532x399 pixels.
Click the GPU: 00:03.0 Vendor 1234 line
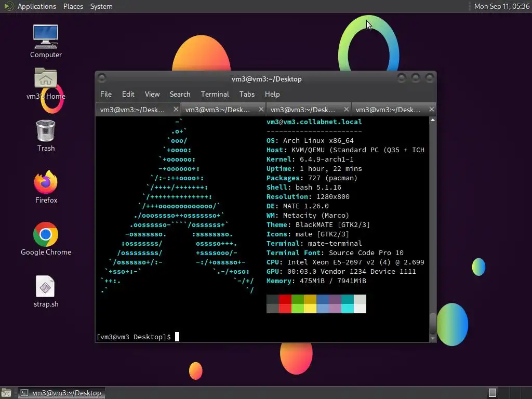pyautogui.click(x=341, y=271)
